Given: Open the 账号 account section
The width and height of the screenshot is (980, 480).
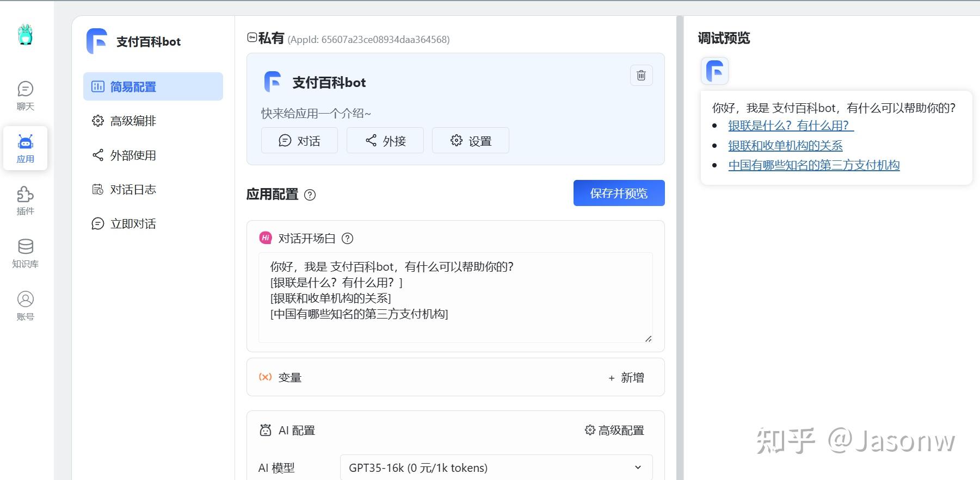Looking at the screenshot, I should (26, 306).
